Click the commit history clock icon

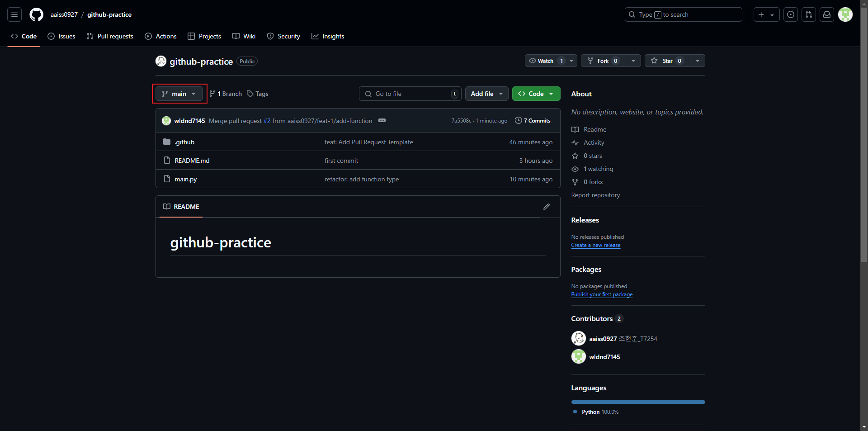click(519, 120)
